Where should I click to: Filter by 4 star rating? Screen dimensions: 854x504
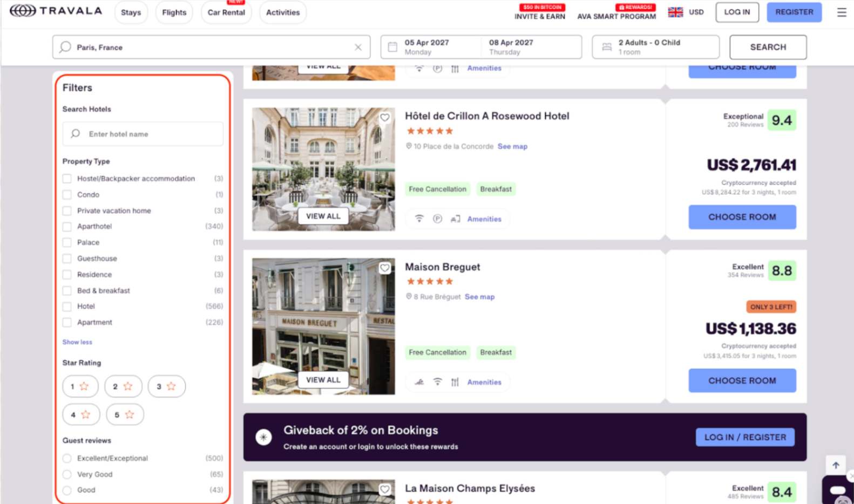coord(81,414)
